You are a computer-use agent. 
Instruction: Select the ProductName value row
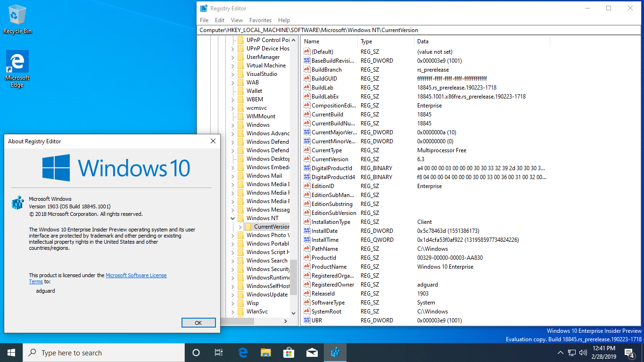coord(424,267)
